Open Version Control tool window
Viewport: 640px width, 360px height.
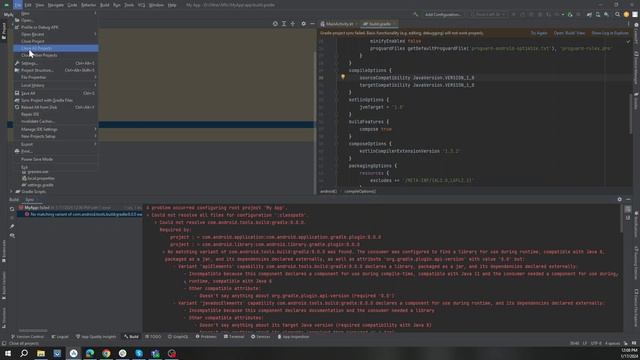click(27, 337)
